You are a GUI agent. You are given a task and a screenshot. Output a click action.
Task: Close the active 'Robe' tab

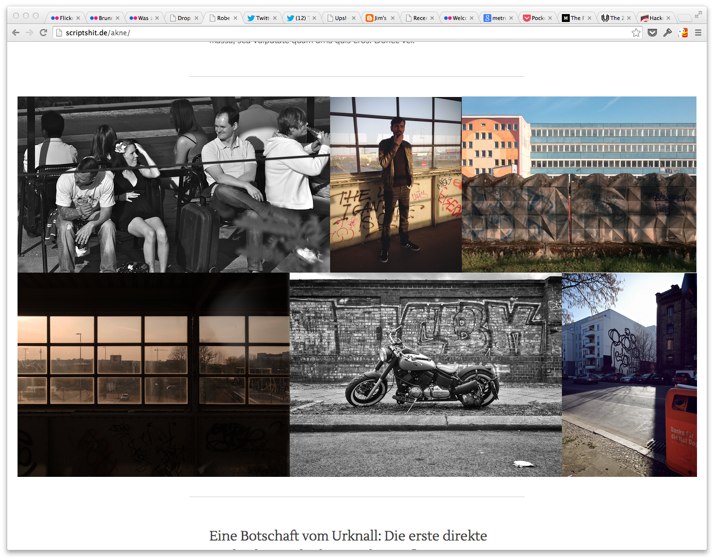pyautogui.click(x=235, y=18)
